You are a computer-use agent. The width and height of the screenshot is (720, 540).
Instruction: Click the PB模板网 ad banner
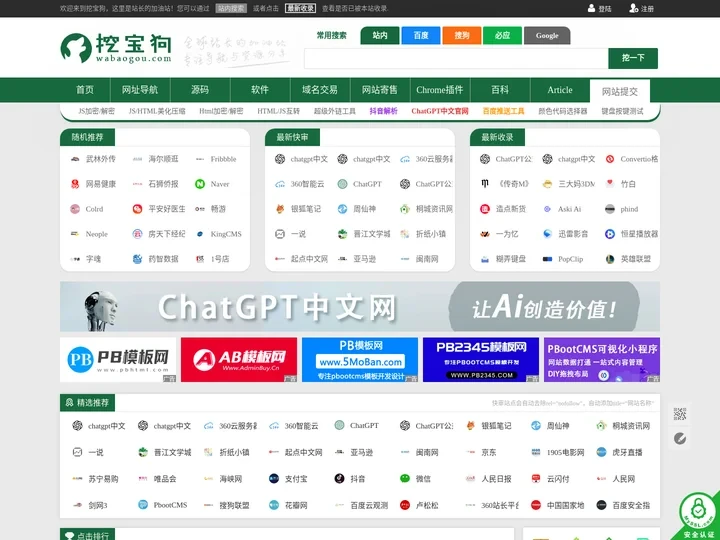[x=118, y=360]
